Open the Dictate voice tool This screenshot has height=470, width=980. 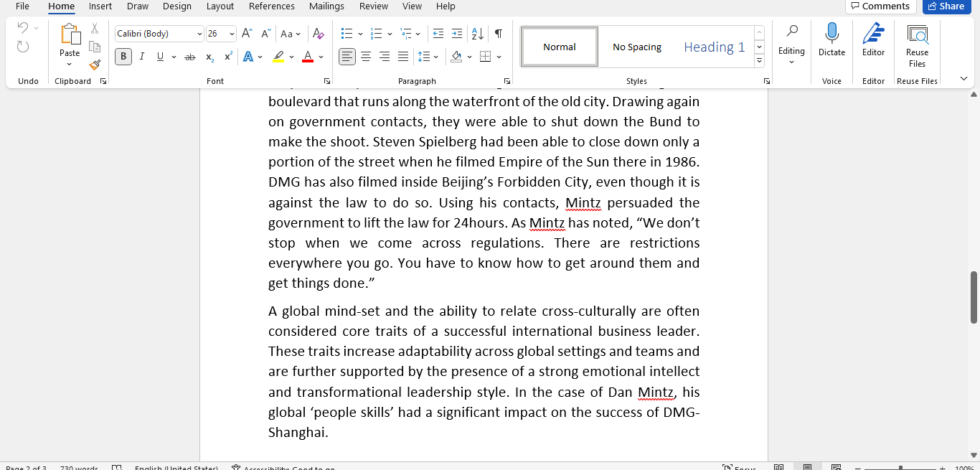point(831,43)
